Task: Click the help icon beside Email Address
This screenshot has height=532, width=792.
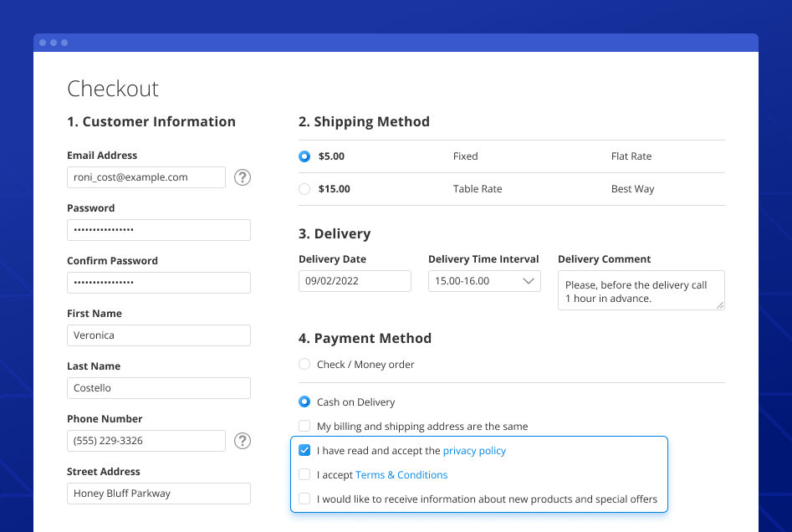Action: tap(243, 177)
